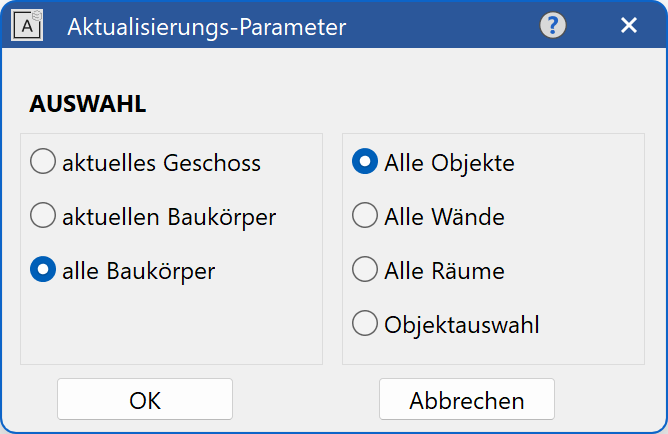The width and height of the screenshot is (668, 434).
Task: Choose the 'Alle Räume' radio option
Action: tap(365, 270)
